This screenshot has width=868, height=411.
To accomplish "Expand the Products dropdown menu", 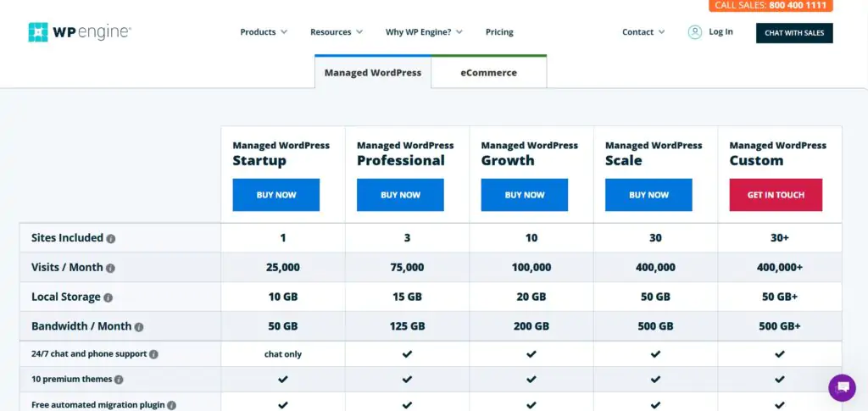I will point(264,32).
